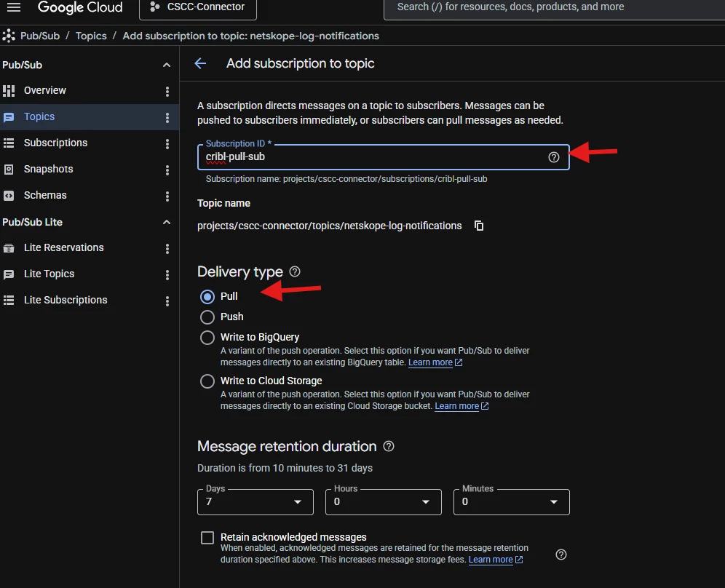Click the Schemas code icon

[x=9, y=196]
